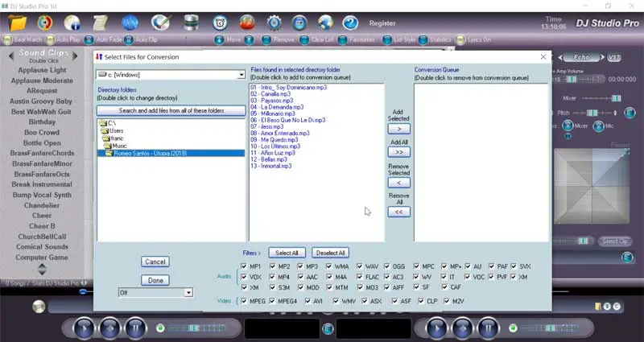Click the Done button
The height and width of the screenshot is (342, 644).
point(155,280)
